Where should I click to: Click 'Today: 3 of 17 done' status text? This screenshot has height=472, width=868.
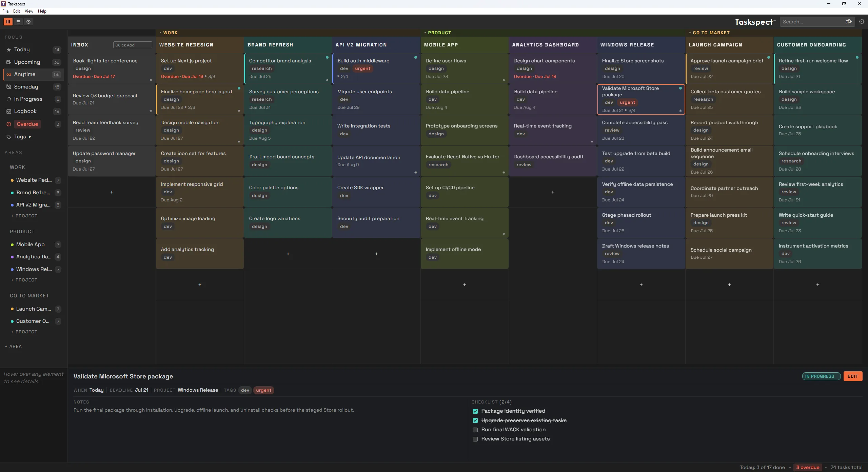[x=762, y=467]
